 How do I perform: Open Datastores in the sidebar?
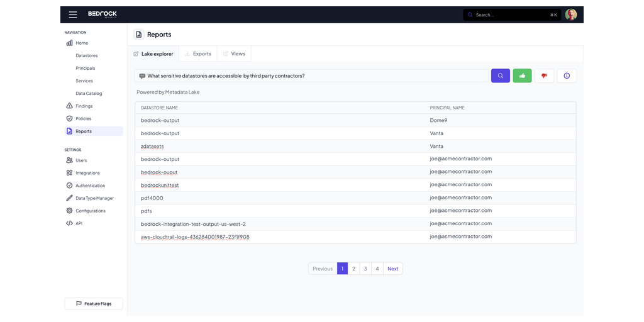tap(87, 55)
